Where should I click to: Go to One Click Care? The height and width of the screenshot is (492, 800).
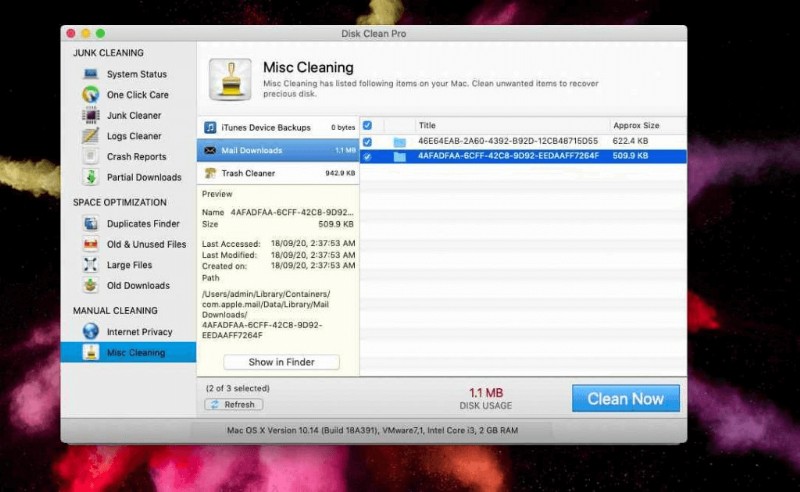(137, 95)
